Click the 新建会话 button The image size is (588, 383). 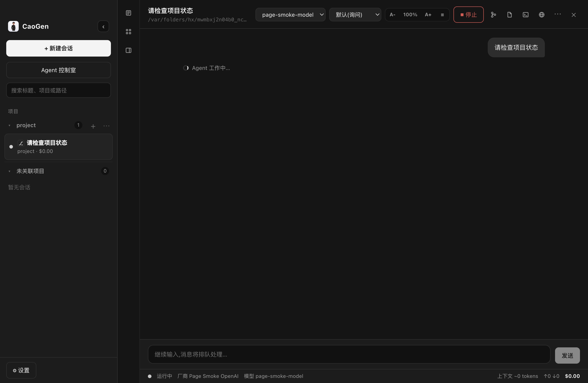pyautogui.click(x=59, y=48)
